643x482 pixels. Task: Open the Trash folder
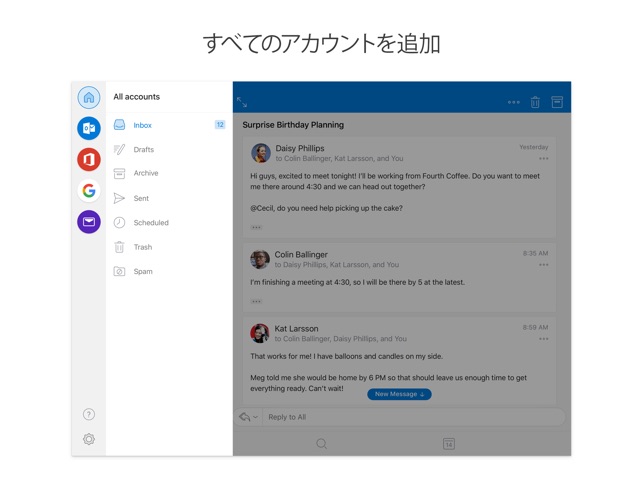tap(169, 247)
